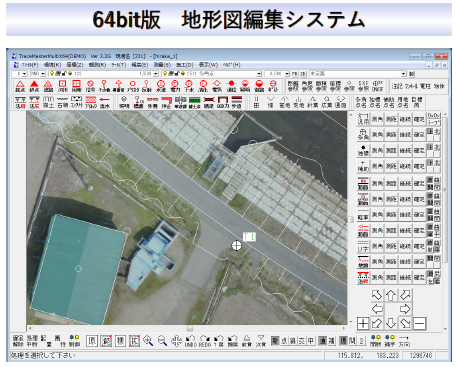The width and height of the screenshot is (456, 367).
Task: Select the 歩道 sidewalk line tool
Action: coord(237,102)
